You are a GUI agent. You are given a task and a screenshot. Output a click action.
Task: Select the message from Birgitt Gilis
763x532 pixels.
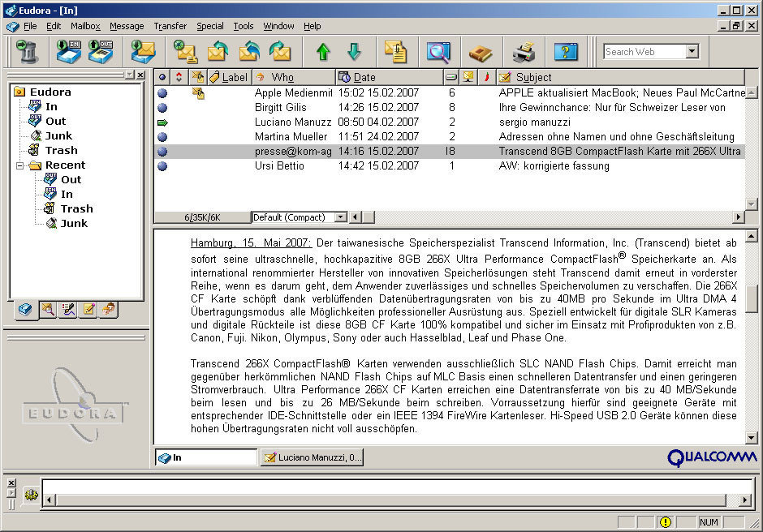[x=450, y=108]
